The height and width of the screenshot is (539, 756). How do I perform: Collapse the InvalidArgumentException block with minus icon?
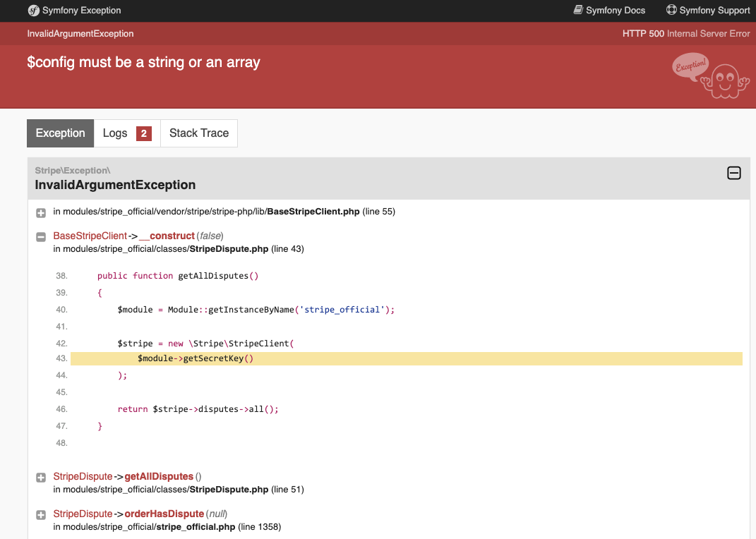(x=734, y=173)
